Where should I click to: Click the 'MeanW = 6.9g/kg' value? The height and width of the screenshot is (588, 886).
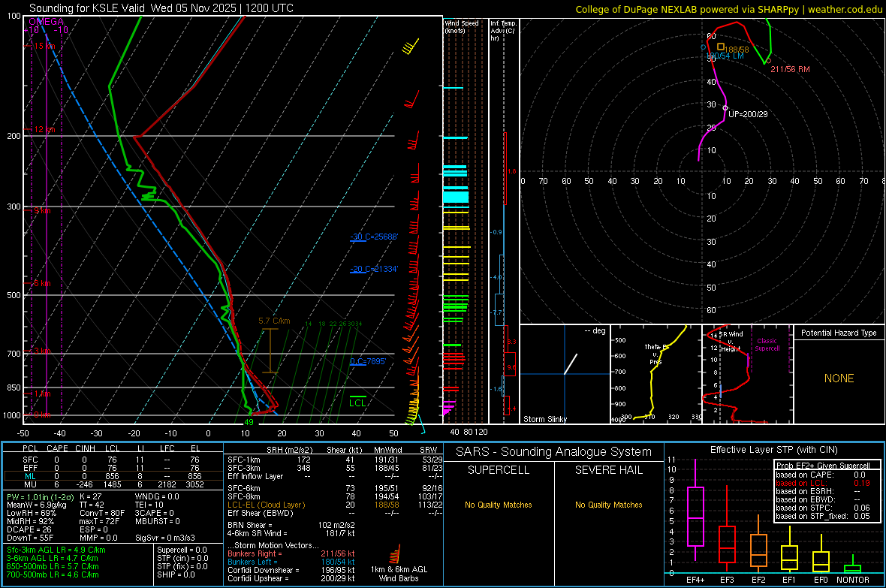pos(36,505)
